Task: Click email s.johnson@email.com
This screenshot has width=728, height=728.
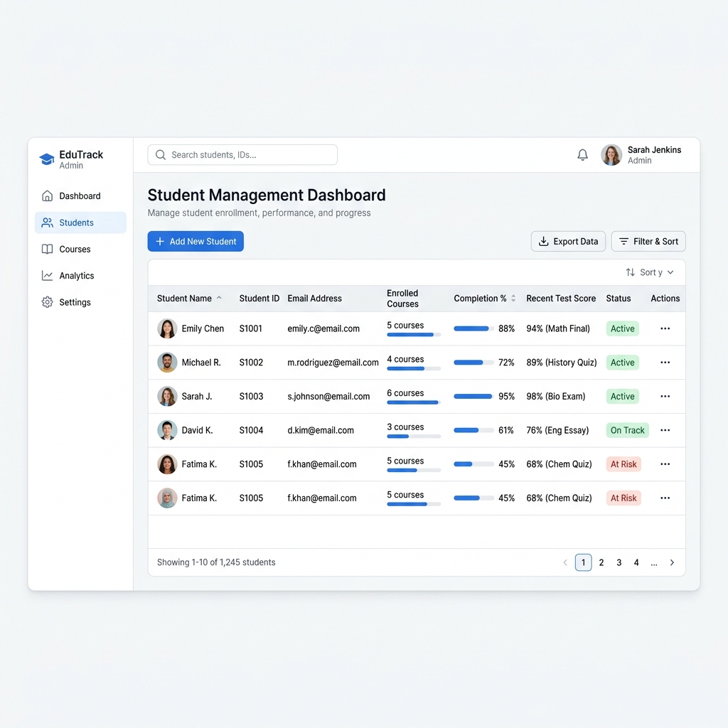Action: click(328, 397)
